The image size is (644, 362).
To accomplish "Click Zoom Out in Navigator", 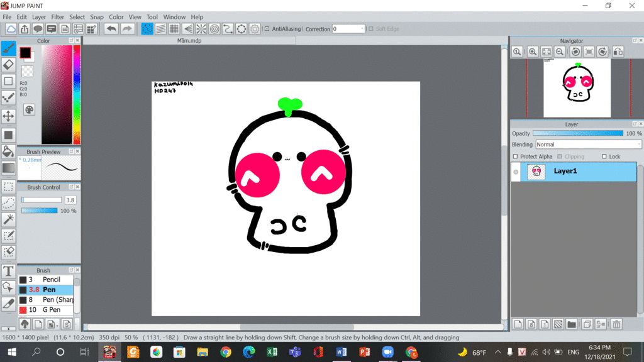I will (559, 52).
